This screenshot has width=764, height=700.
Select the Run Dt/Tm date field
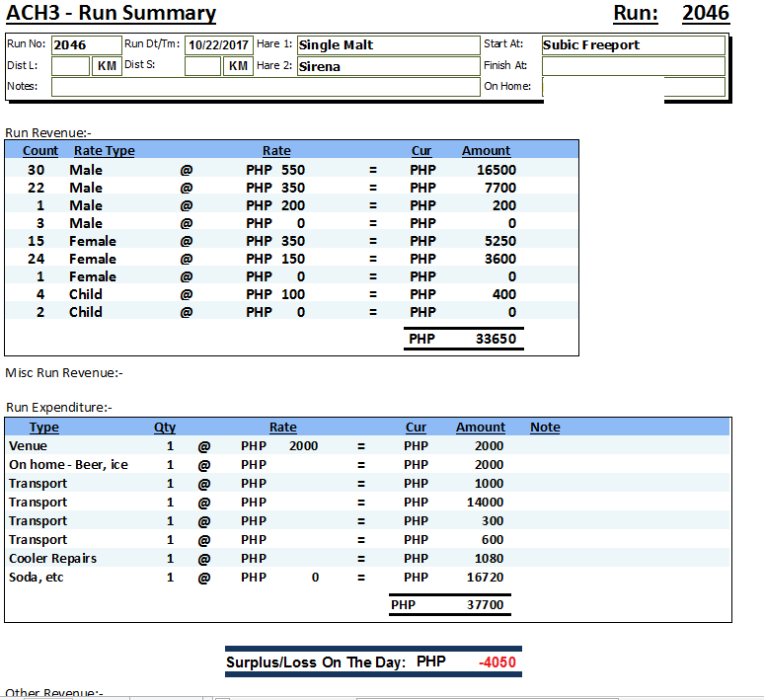coord(218,44)
